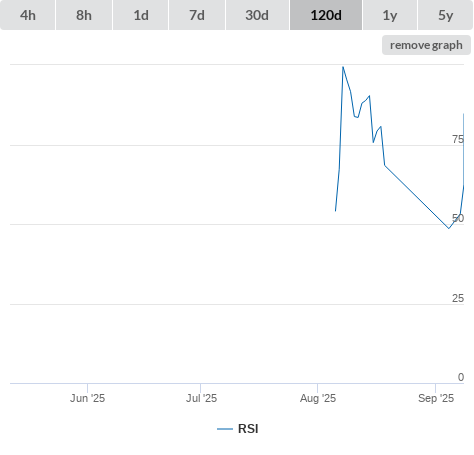Click the RSI low point near 50
Screen dimensions: 474x455
(449, 228)
